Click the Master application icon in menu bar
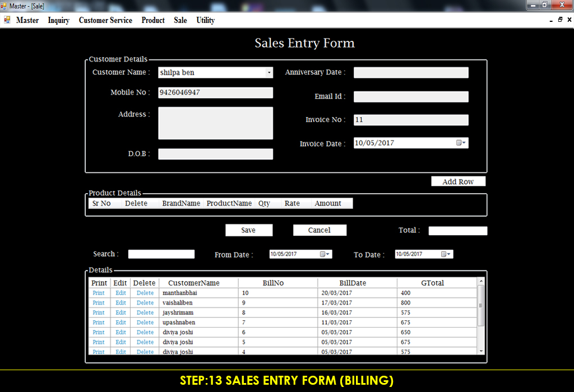Screen dimensions: 574x392 [7, 20]
